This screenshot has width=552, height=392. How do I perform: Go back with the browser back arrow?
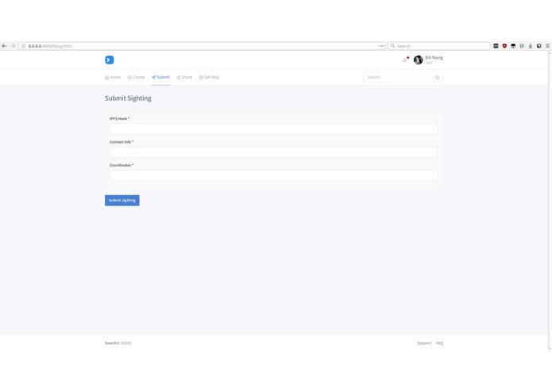pos(4,46)
